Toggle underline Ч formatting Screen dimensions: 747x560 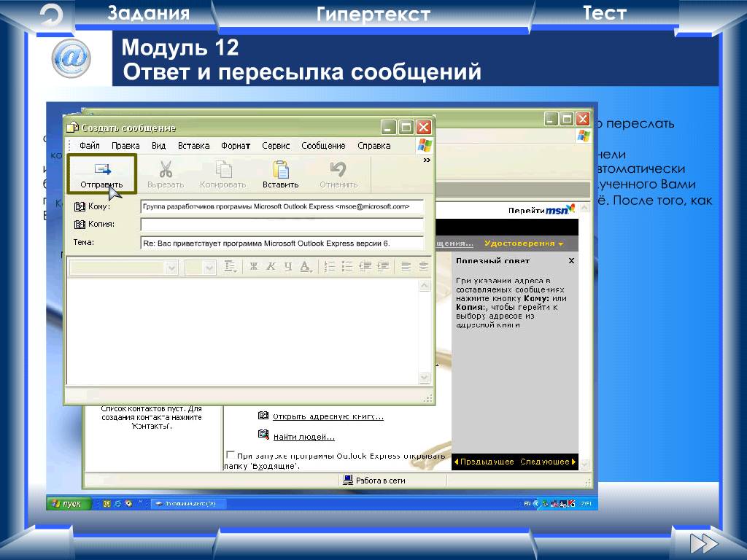pos(287,267)
